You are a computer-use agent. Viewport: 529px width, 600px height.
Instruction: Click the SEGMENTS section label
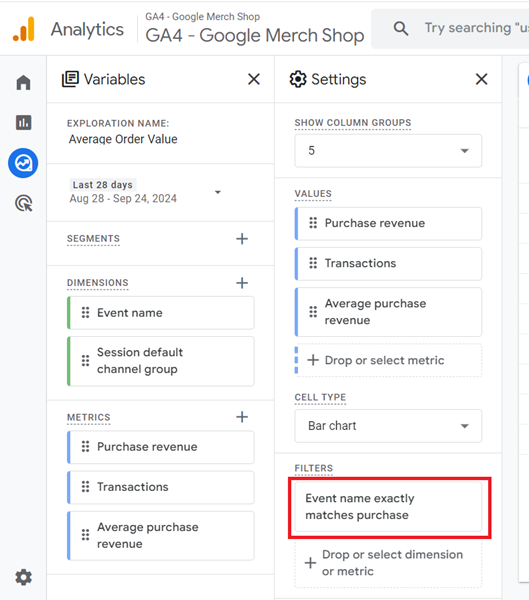point(93,239)
